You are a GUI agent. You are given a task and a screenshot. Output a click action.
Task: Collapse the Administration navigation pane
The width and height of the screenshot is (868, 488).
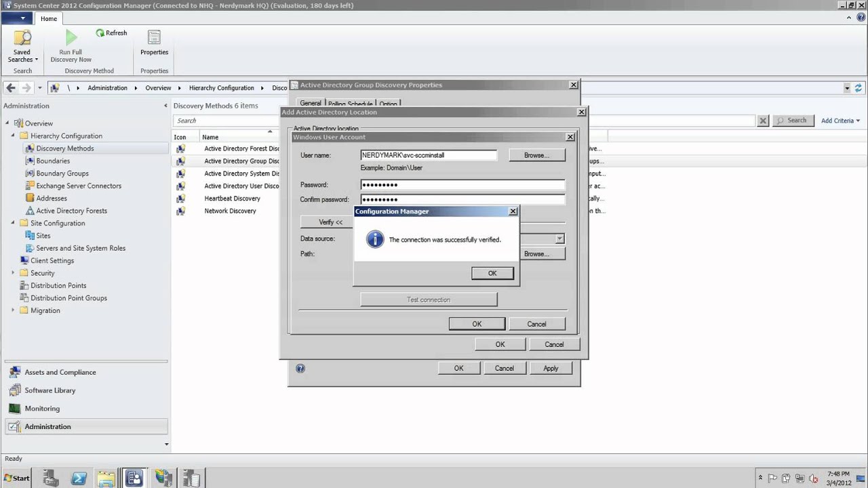[165, 106]
